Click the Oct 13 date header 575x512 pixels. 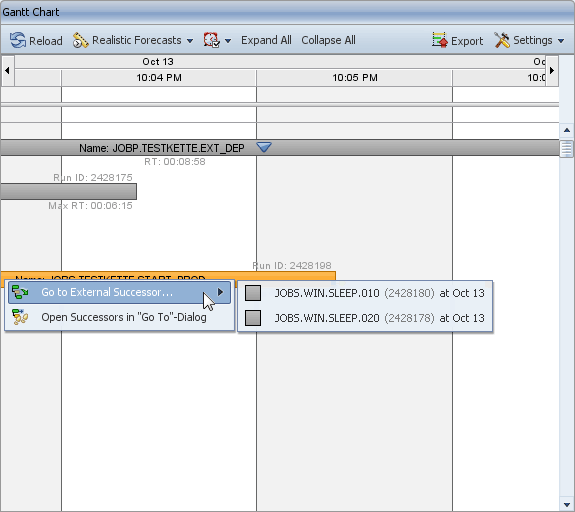(158, 62)
